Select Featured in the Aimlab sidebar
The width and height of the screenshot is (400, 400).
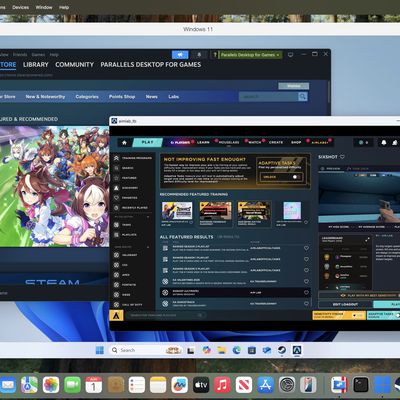tap(125, 178)
